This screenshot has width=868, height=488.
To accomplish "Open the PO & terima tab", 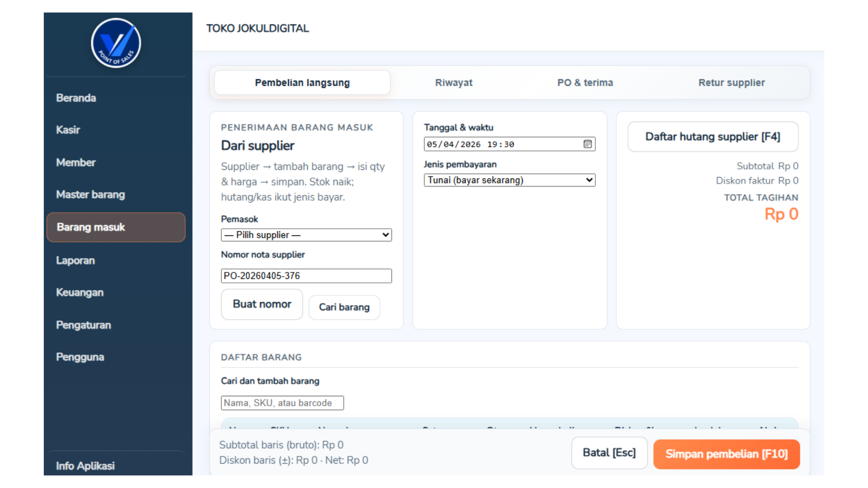I will (585, 83).
